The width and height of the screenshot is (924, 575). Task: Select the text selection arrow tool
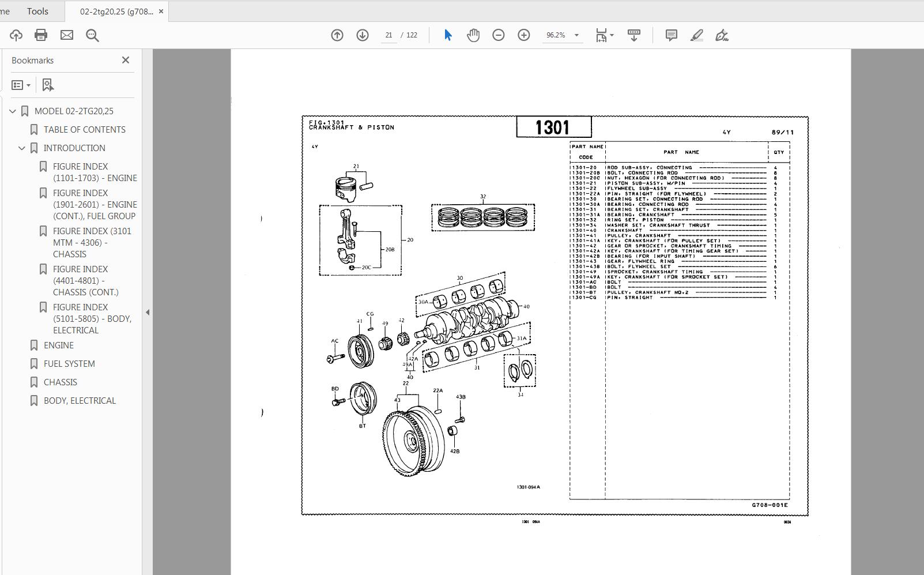(x=448, y=35)
